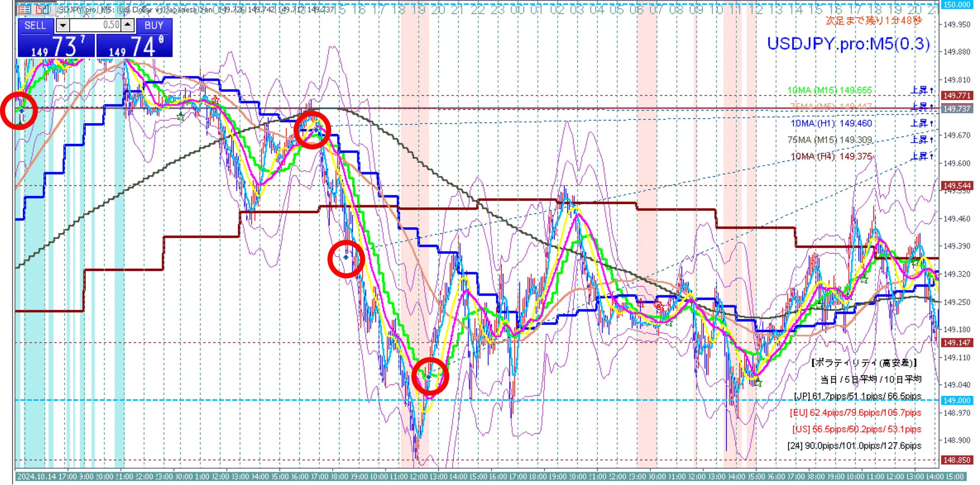Click the [US] 56.5pips volatility row
Image resolution: width=980 pixels, height=485 pixels.
(857, 429)
